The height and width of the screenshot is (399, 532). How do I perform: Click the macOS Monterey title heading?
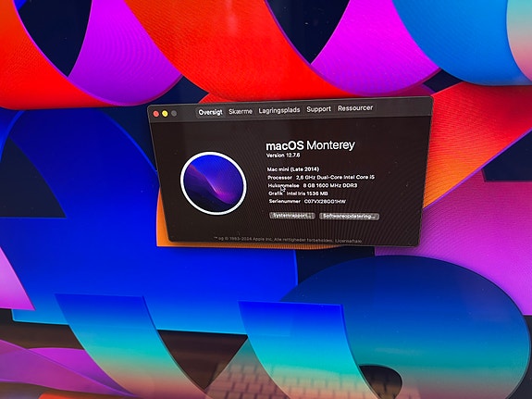pyautogui.click(x=310, y=145)
